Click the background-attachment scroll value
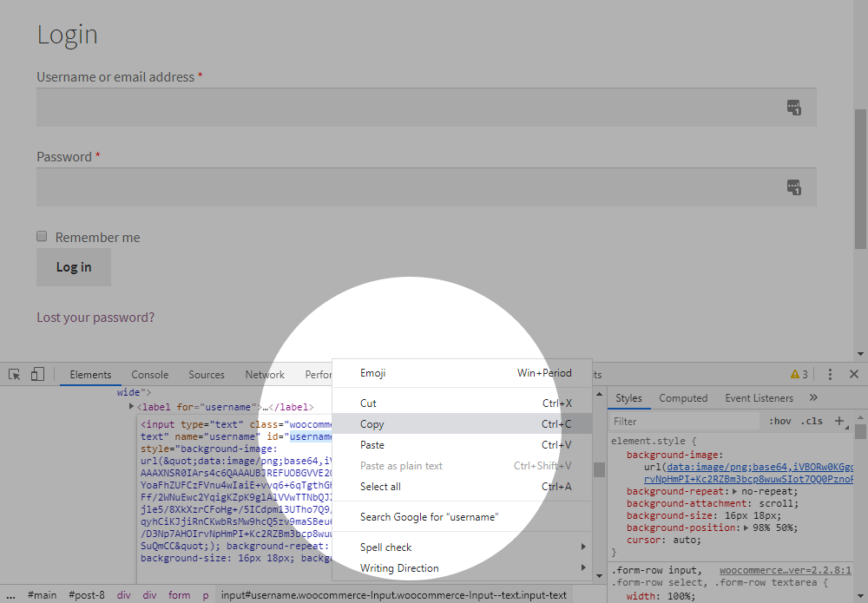 point(777,503)
